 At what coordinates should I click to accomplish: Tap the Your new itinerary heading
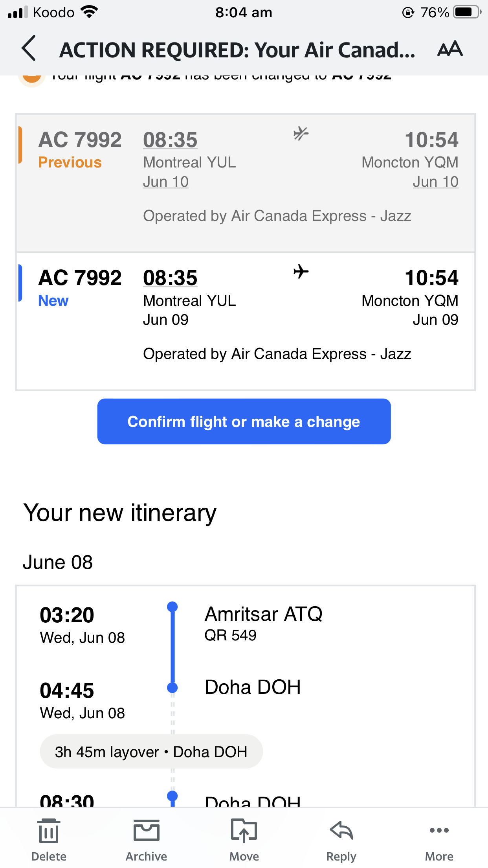click(x=120, y=513)
